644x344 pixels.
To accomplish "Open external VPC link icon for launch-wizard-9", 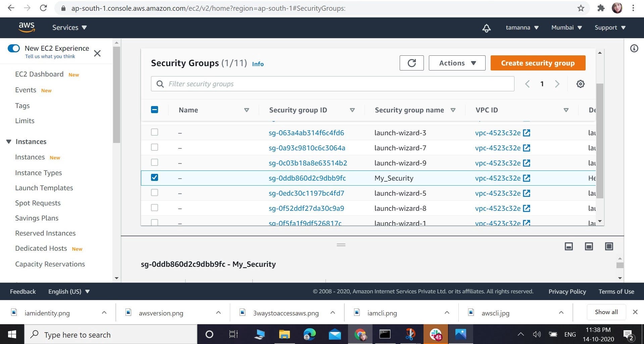I will (x=527, y=163).
